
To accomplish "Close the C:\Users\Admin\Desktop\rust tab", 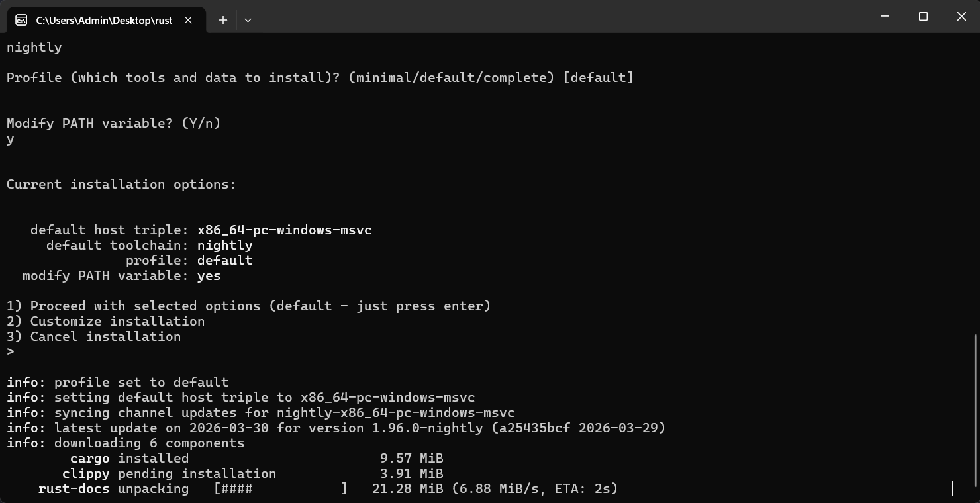I will (188, 20).
